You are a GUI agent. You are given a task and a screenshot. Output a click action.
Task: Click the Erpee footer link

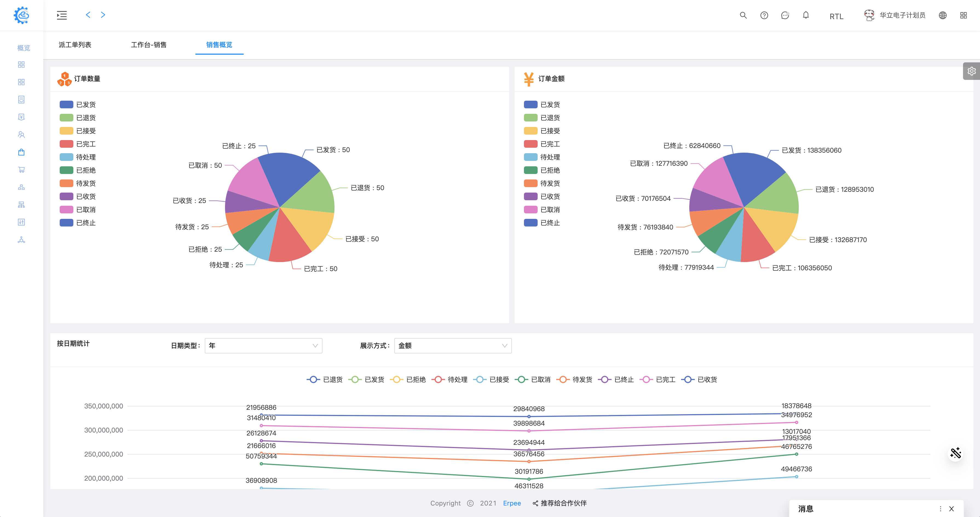point(512,503)
